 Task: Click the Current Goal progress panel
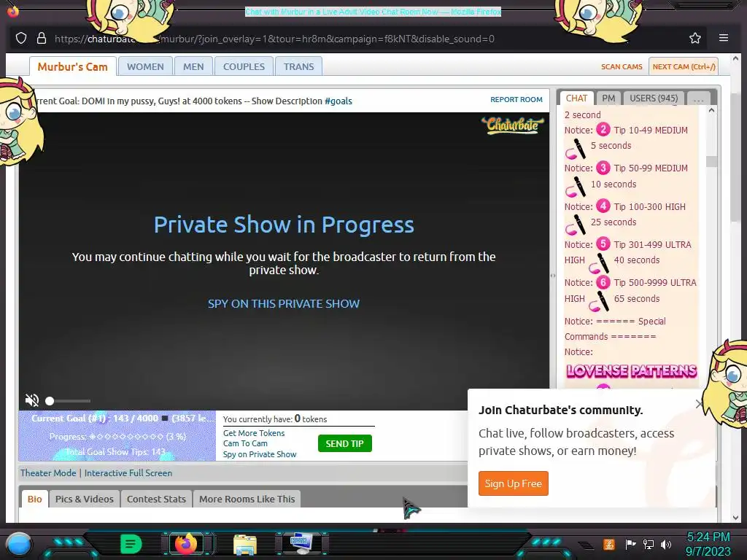point(117,436)
